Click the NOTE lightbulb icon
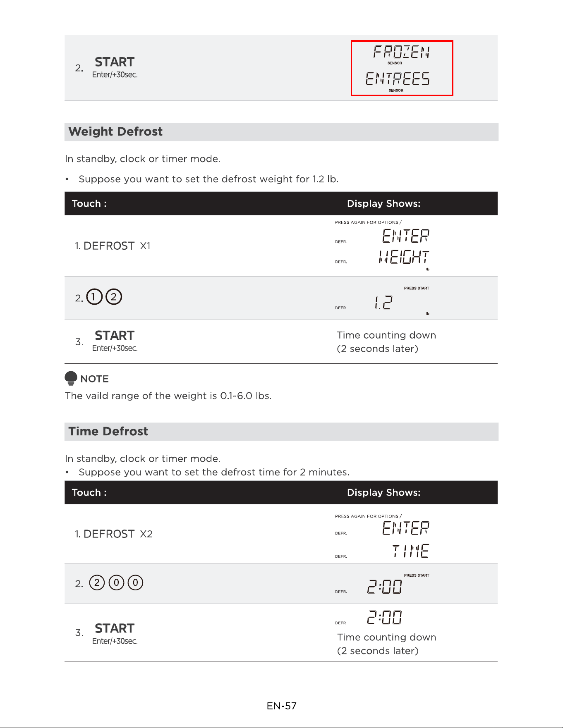Viewport: 563px width, 728px height. pos(71,378)
